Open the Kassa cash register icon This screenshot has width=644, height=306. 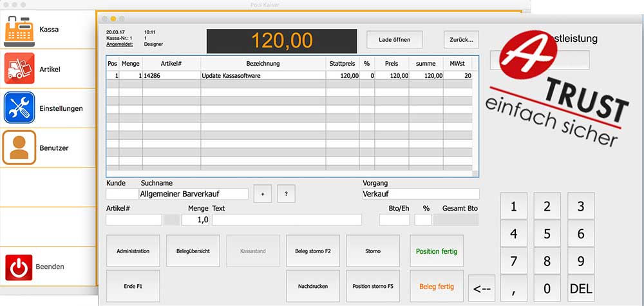pyautogui.click(x=19, y=30)
